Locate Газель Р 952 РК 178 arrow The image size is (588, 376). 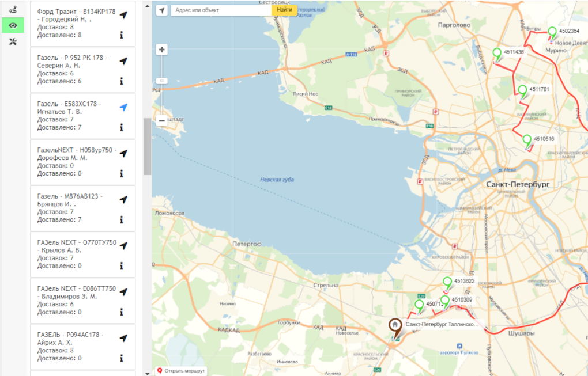(123, 61)
